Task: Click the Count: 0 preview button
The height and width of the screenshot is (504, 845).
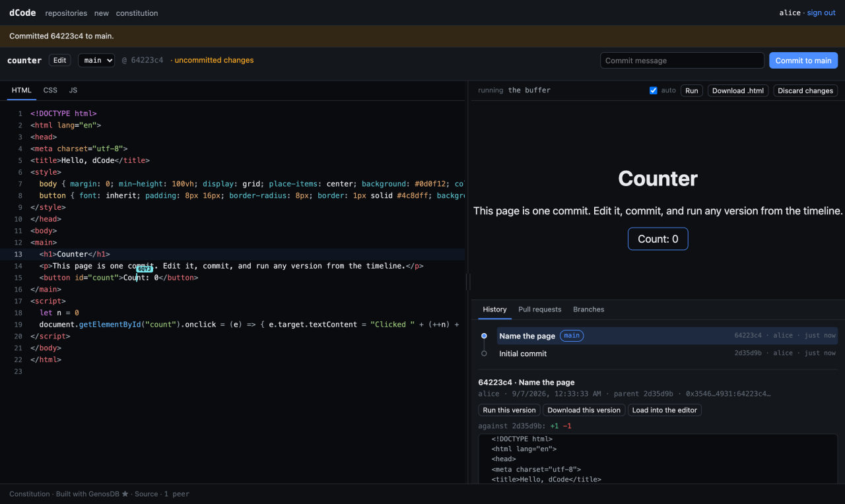Action: click(658, 239)
